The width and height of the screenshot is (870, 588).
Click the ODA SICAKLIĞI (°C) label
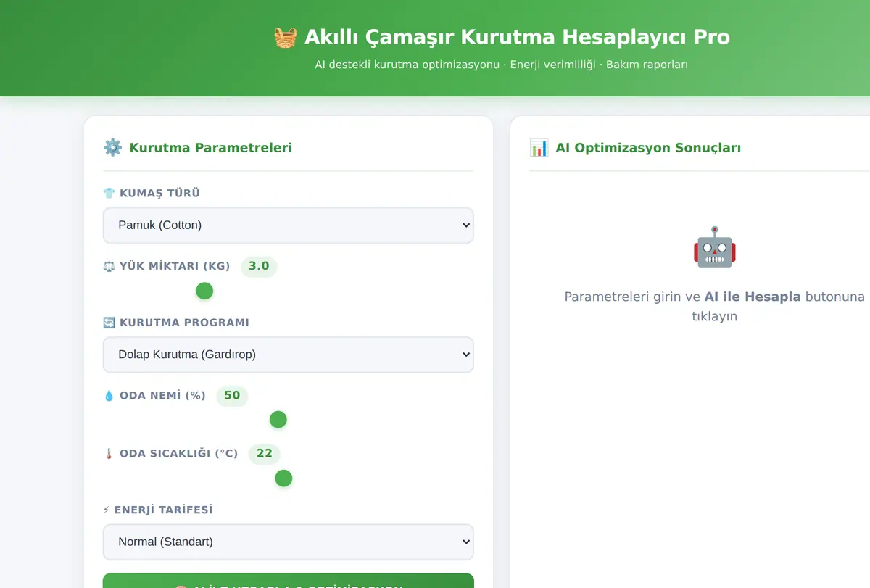pos(178,454)
